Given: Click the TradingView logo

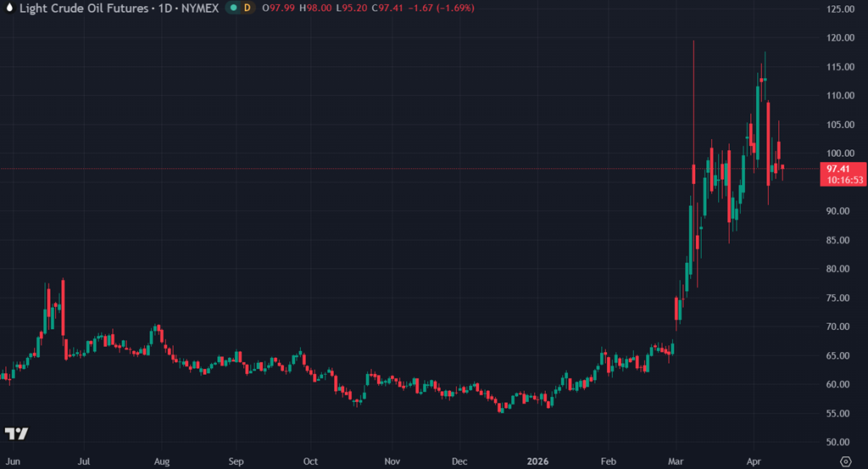Looking at the screenshot, I should coord(16,433).
